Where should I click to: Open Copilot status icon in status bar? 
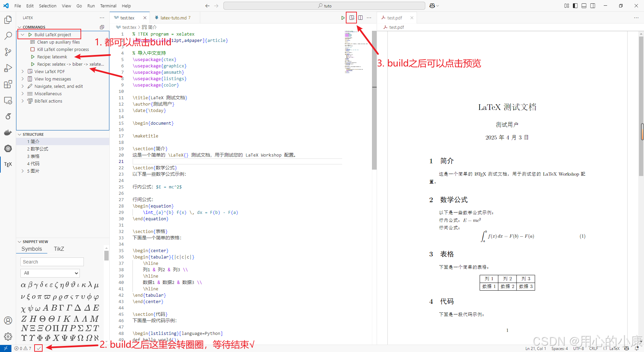tap(627, 348)
